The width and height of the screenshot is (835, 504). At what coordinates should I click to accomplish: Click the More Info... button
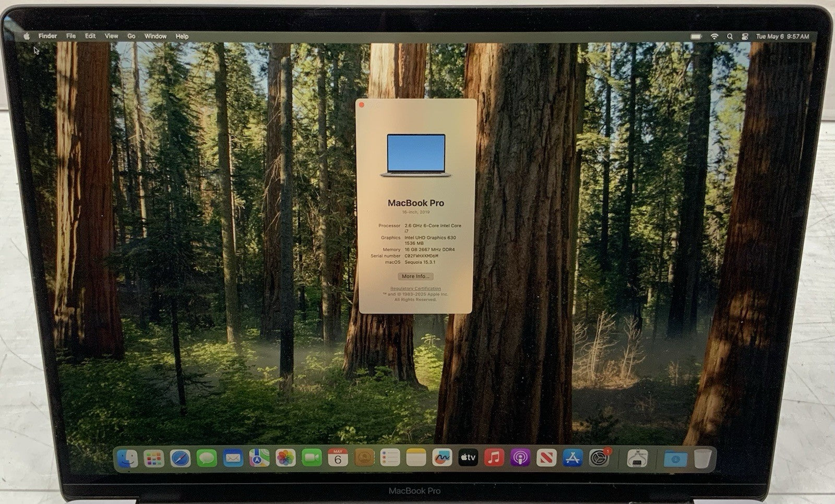click(415, 276)
